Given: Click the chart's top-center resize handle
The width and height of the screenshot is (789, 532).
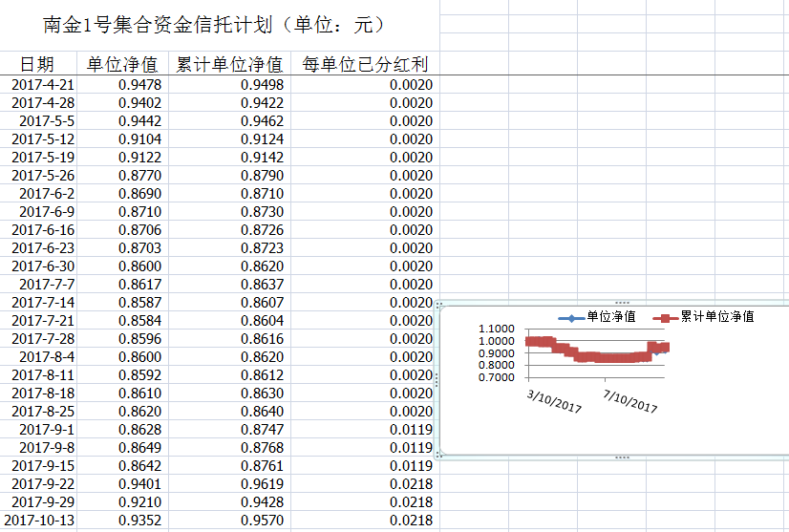Looking at the screenshot, I should pyautogui.click(x=622, y=303).
